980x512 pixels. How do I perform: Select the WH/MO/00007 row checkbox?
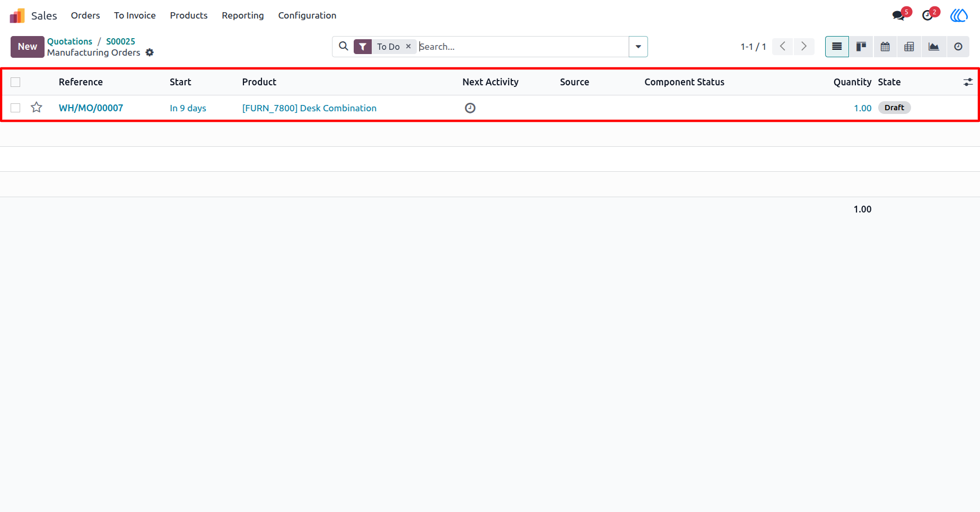click(15, 108)
